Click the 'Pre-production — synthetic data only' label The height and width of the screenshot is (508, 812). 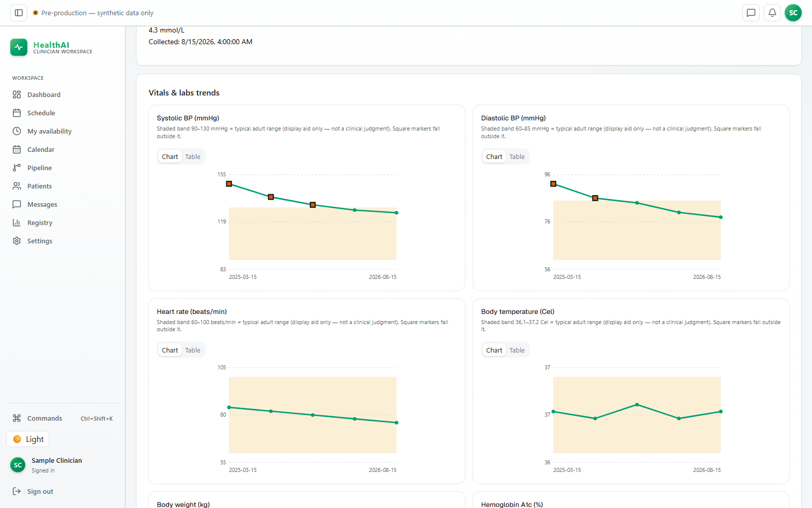pyautogui.click(x=97, y=13)
